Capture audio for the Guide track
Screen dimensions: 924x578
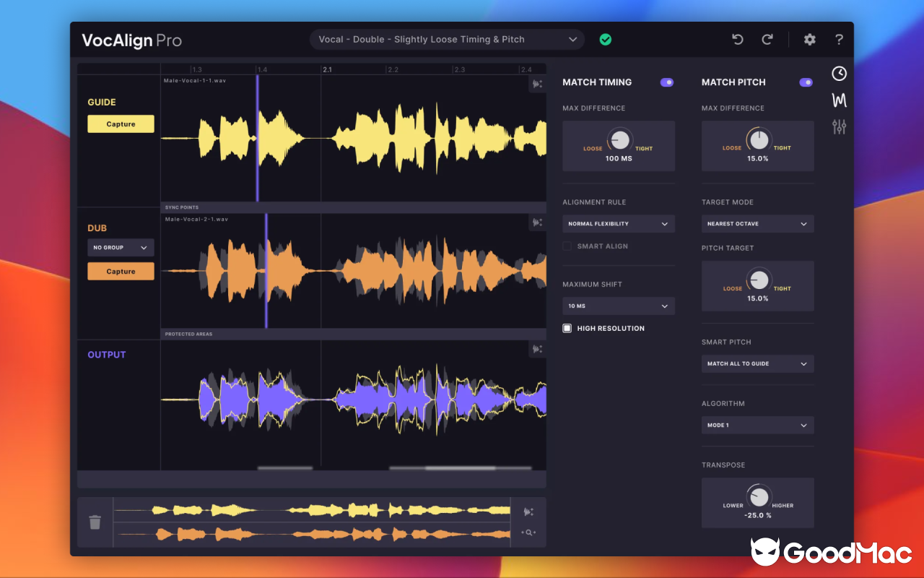pyautogui.click(x=121, y=124)
